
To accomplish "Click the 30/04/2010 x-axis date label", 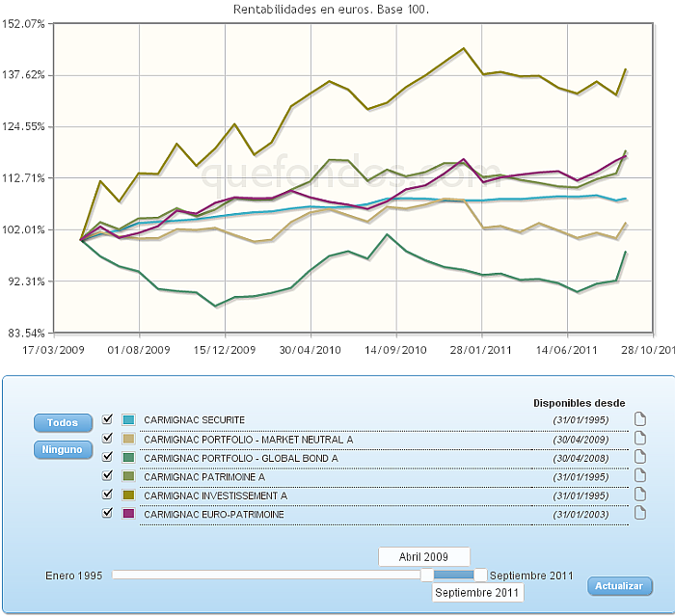I will [x=310, y=350].
